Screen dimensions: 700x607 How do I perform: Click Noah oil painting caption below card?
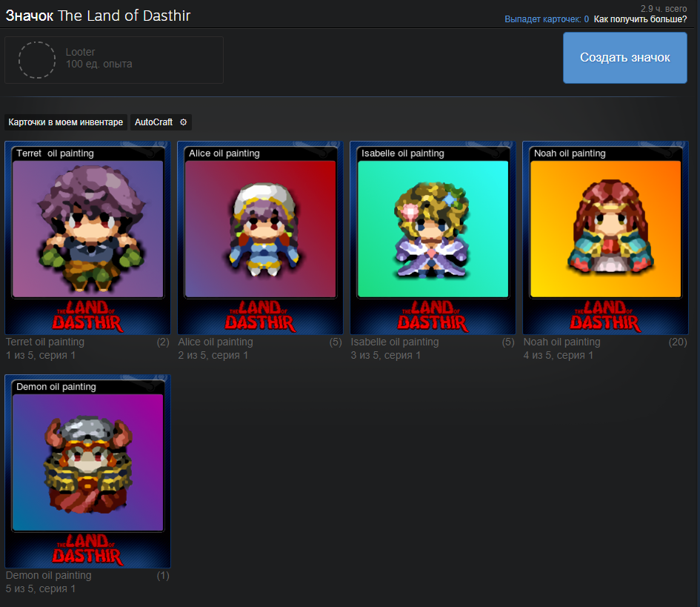coord(561,342)
